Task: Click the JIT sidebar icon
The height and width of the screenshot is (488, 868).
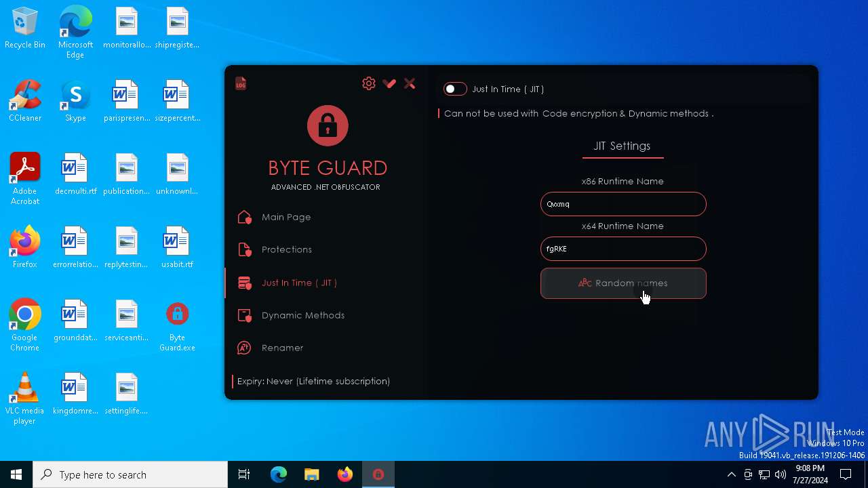Action: click(x=245, y=283)
